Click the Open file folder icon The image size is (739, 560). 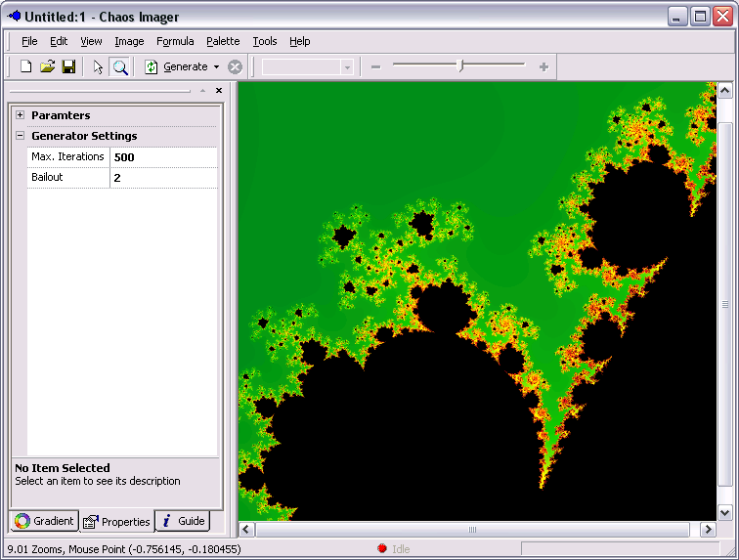[47, 66]
